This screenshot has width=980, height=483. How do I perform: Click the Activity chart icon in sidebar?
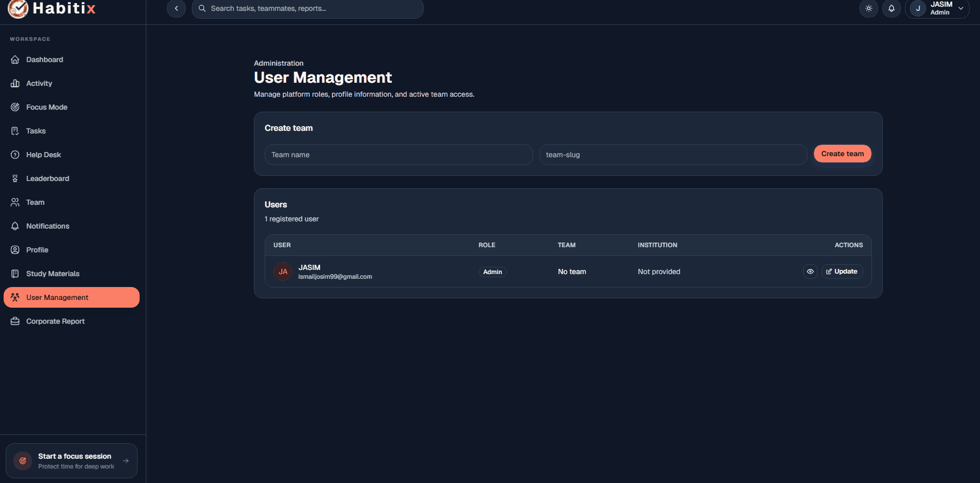pyautogui.click(x=15, y=83)
